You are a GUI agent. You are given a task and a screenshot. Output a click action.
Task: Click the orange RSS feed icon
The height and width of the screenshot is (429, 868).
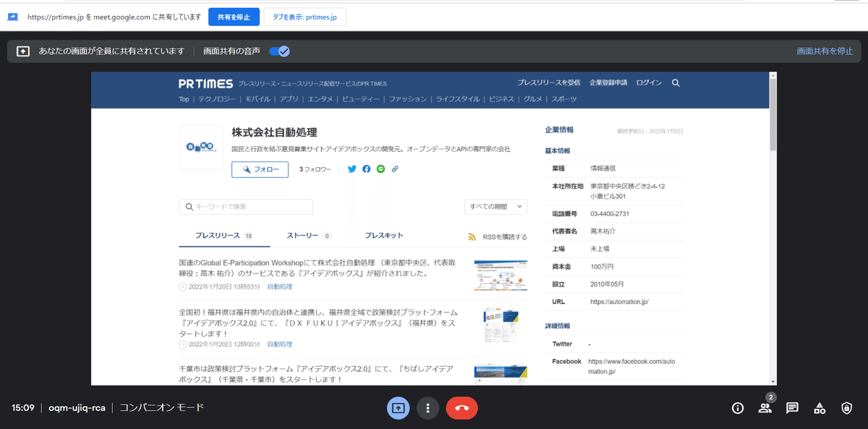click(x=472, y=237)
